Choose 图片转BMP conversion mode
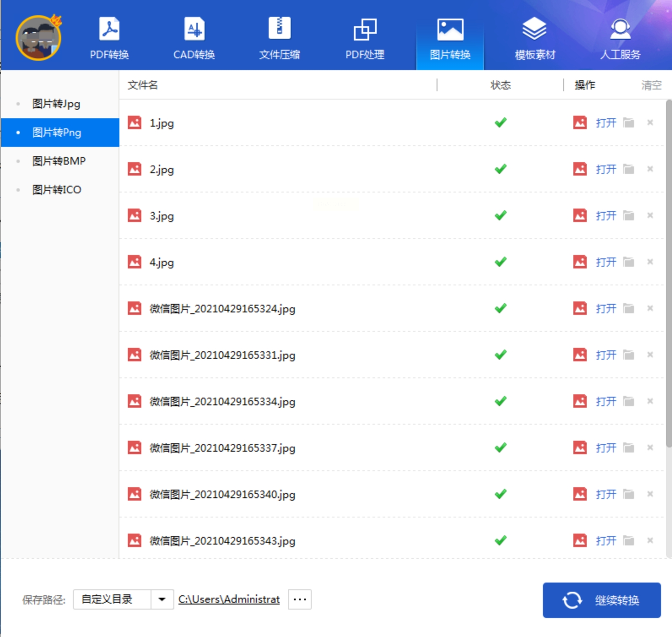The height and width of the screenshot is (637, 672). click(59, 161)
